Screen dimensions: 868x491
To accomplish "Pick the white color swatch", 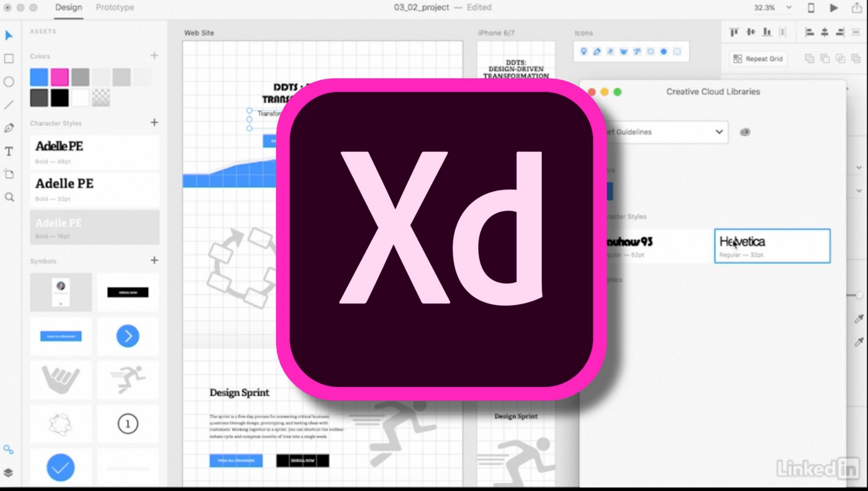I will coord(80,97).
